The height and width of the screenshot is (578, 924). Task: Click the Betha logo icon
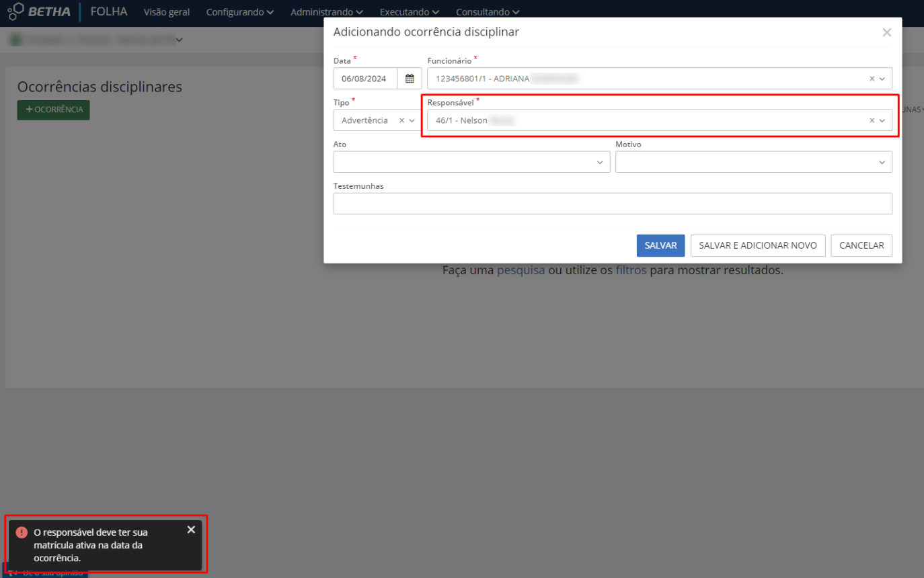16,11
